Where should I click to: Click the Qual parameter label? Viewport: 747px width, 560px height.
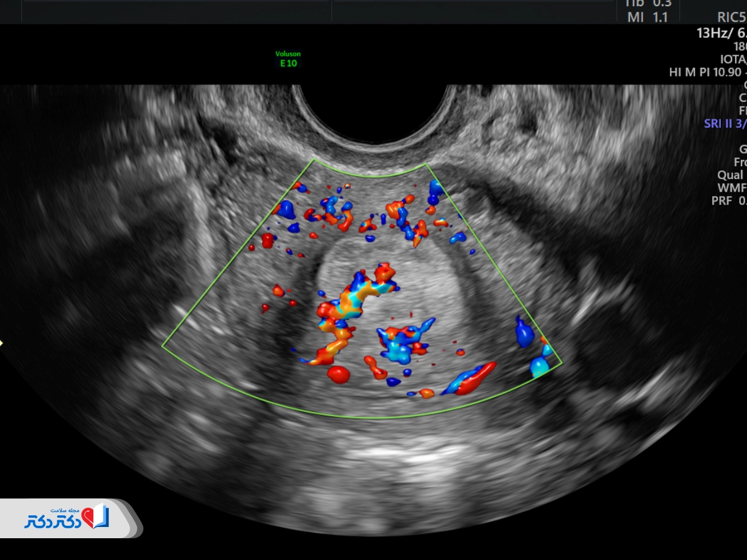click(x=730, y=175)
